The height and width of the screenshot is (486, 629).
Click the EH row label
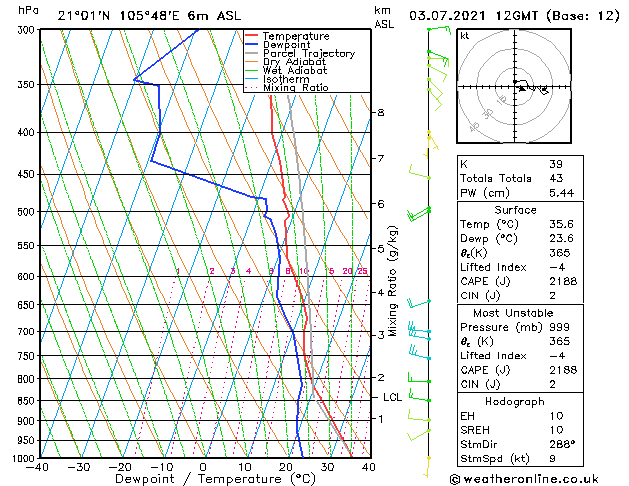(467, 416)
